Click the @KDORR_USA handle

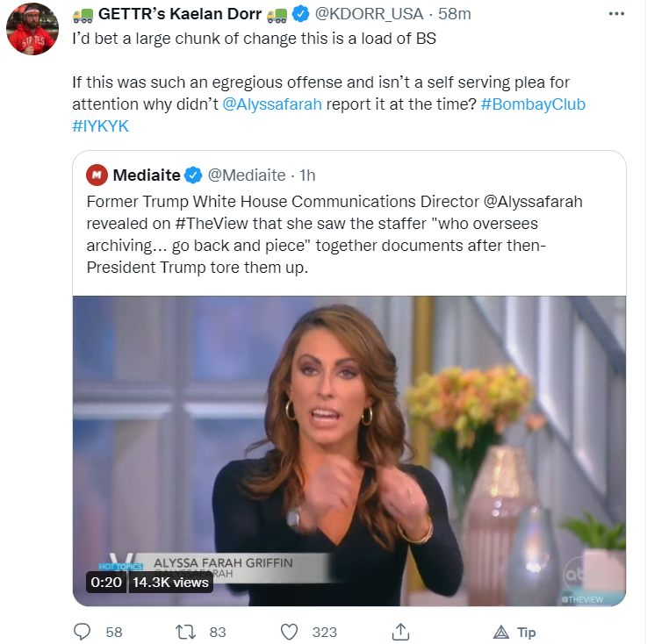[x=369, y=14]
